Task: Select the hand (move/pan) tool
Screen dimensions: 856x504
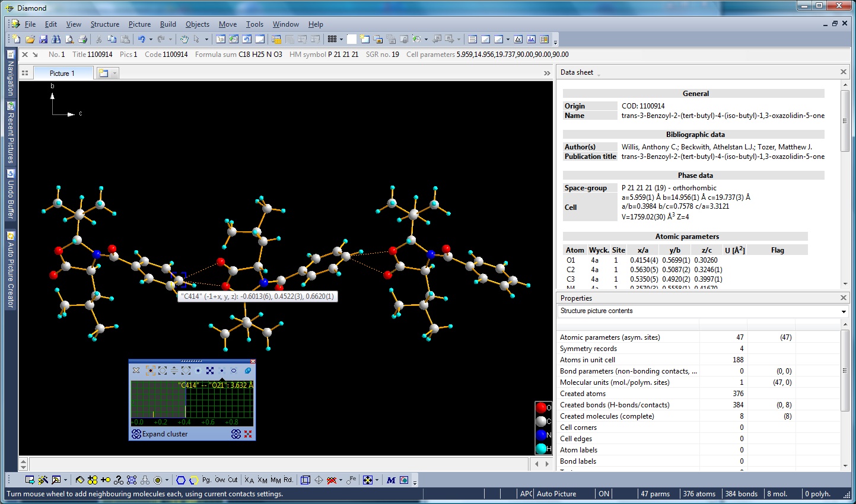Action: [x=184, y=39]
